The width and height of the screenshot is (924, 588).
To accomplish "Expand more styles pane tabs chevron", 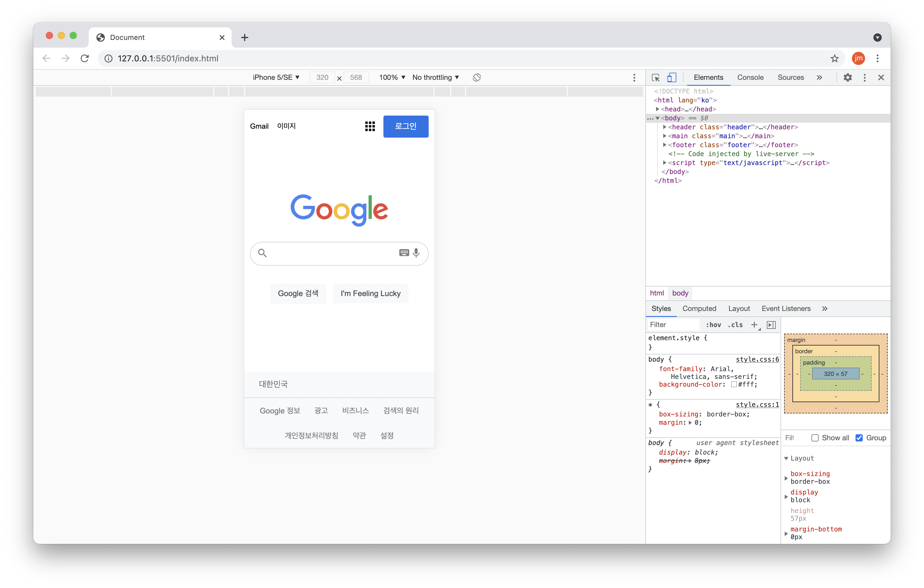I will (x=825, y=309).
